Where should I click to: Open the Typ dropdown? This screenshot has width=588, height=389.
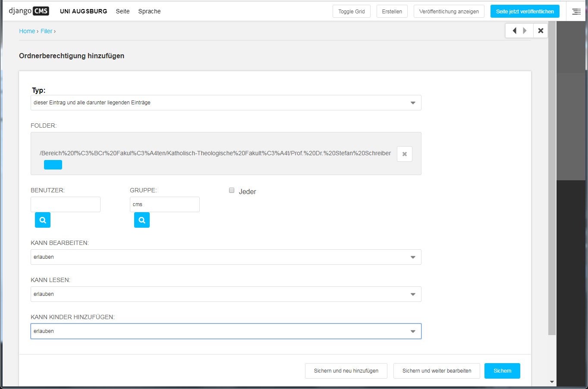(x=226, y=103)
